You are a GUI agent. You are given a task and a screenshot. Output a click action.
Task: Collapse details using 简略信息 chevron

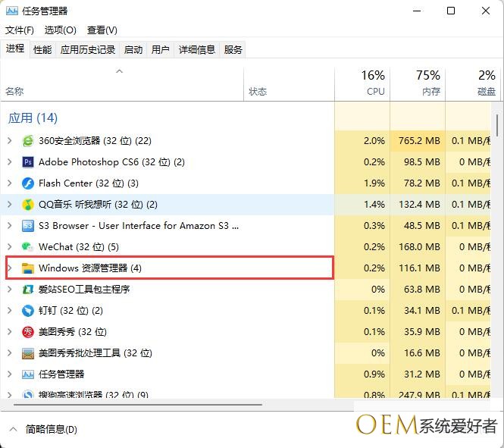[x=12, y=429]
